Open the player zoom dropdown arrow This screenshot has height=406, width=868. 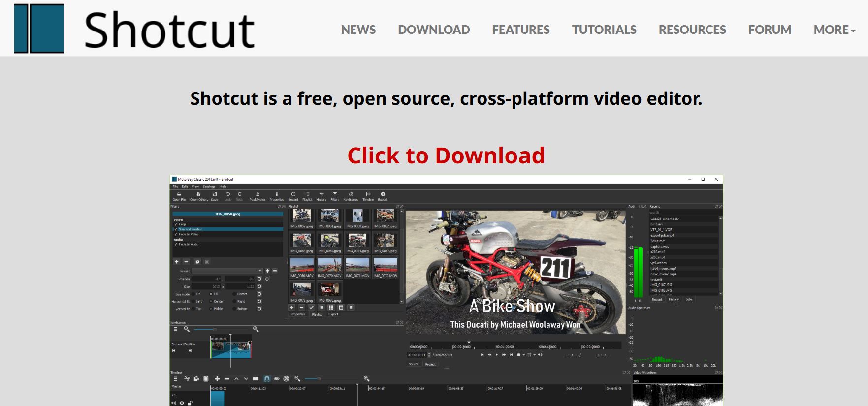tap(523, 355)
